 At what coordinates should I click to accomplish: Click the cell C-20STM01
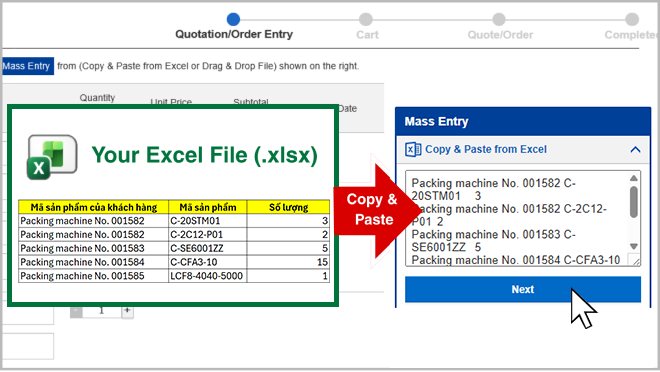point(208,221)
